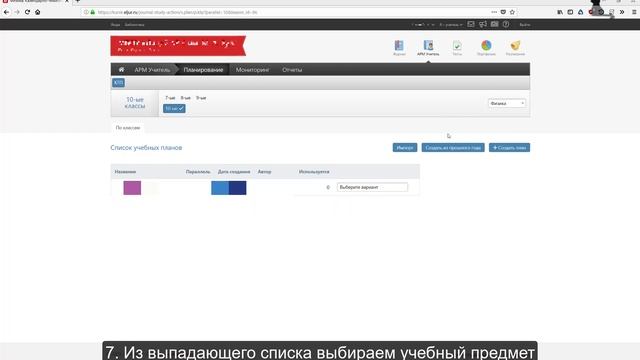Reload the page with the refresh icon
Viewport: 640px width, 360px height.
27,12
